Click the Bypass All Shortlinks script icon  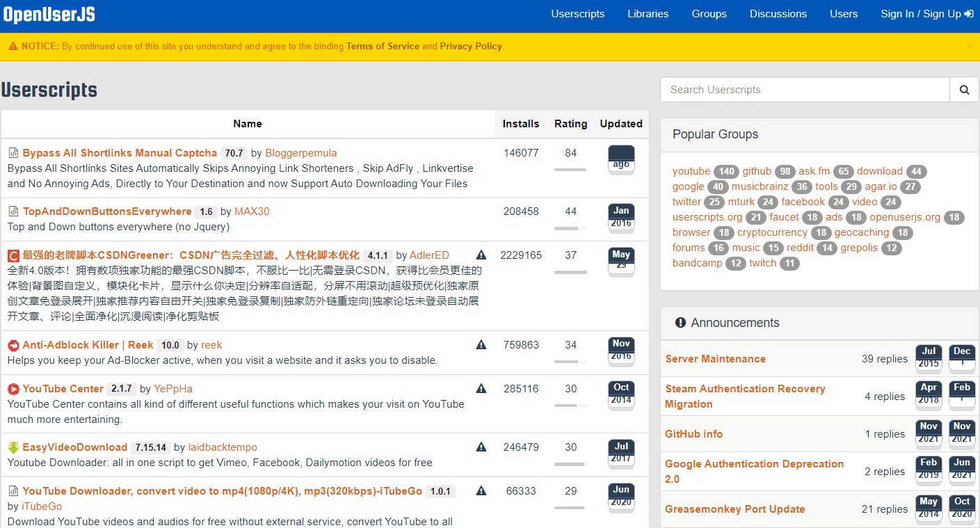point(13,153)
